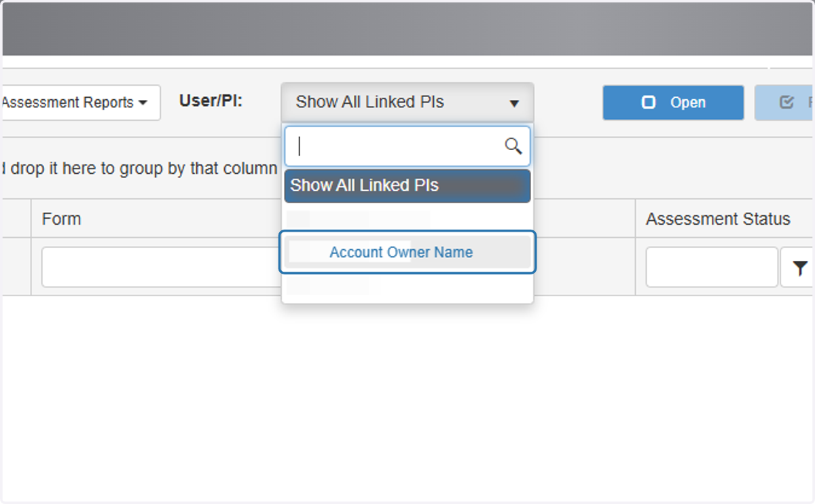
Task: Click the Assessment Status column header
Action: pyautogui.click(x=718, y=219)
